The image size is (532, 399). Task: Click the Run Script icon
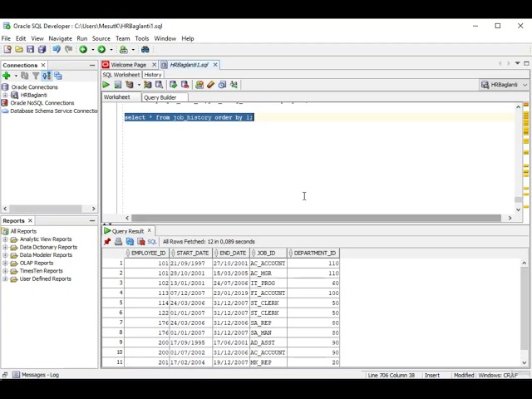[x=117, y=85]
